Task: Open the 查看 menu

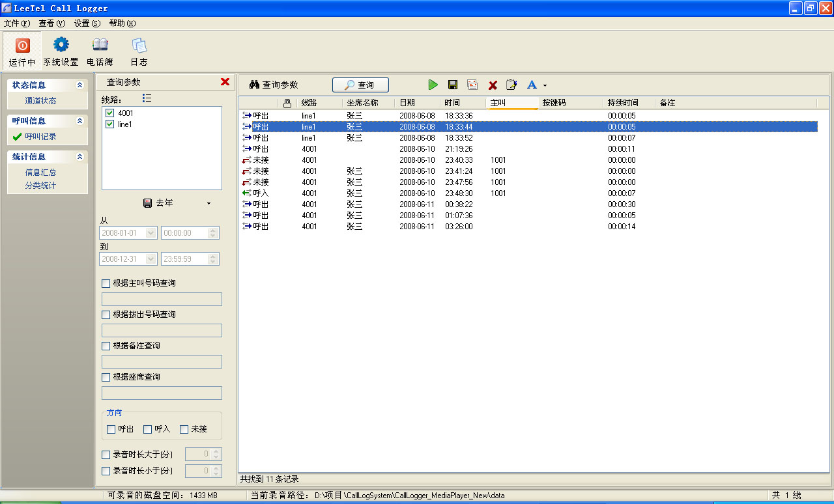Action: pyautogui.click(x=51, y=23)
